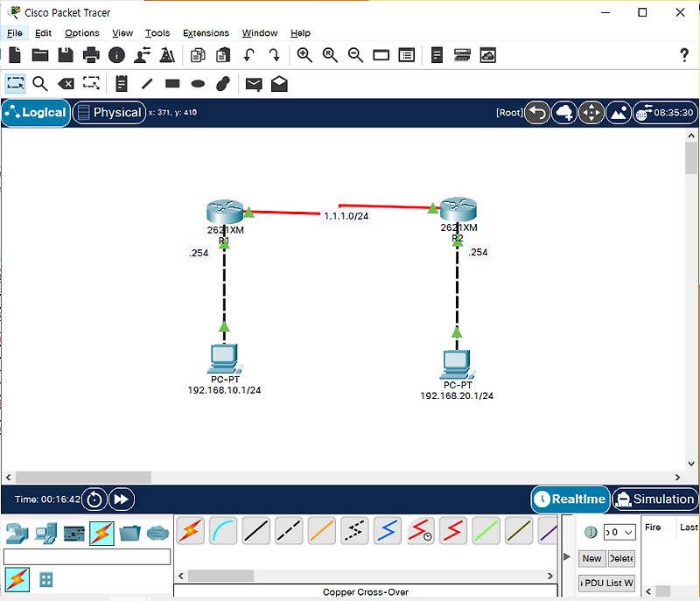Open the Extensions menu
700x601 pixels.
pos(206,33)
